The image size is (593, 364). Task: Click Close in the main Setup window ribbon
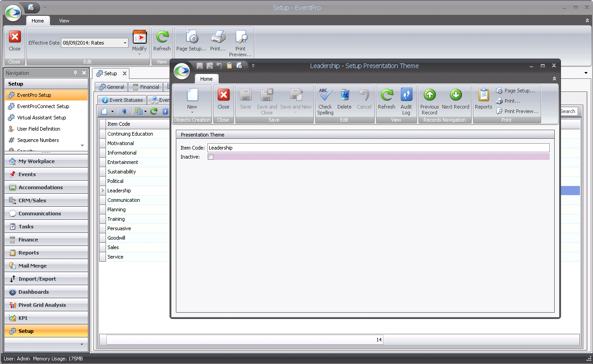point(14,41)
